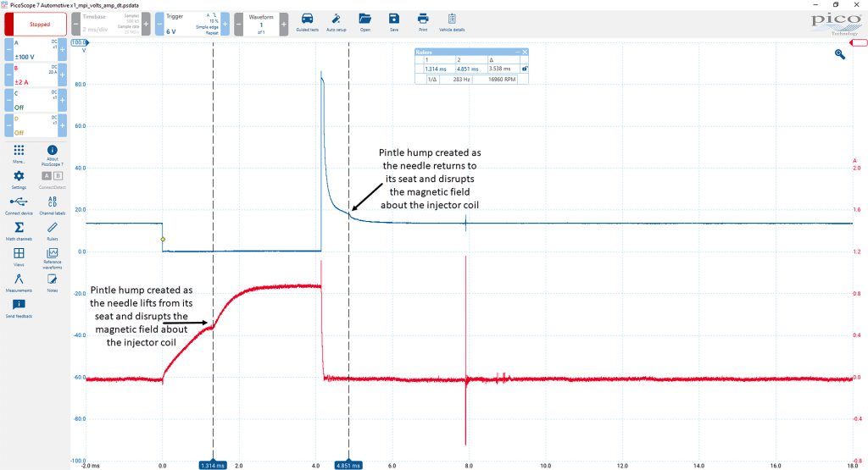Open Channel B ±2 A options
This screenshot has width=868, height=470.
[x=36, y=75]
